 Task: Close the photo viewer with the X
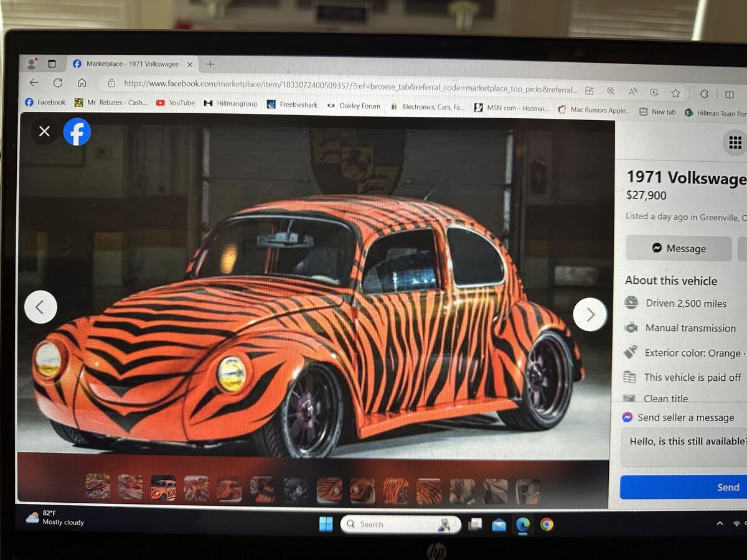pyautogui.click(x=44, y=131)
